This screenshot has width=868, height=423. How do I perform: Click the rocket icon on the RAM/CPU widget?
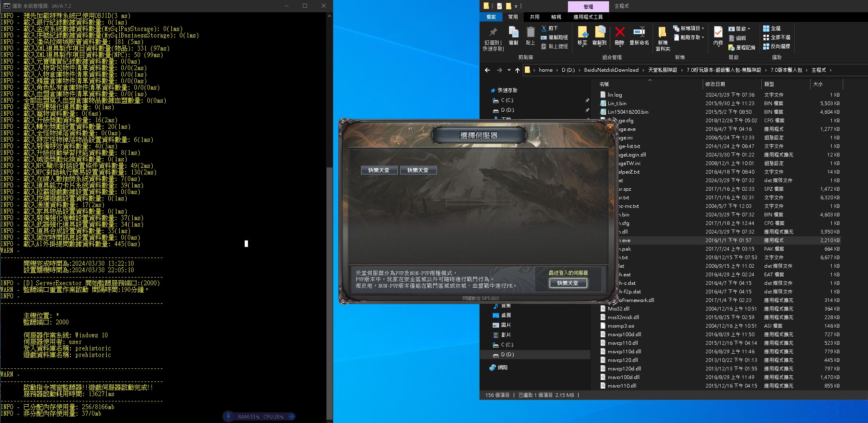pyautogui.click(x=228, y=416)
